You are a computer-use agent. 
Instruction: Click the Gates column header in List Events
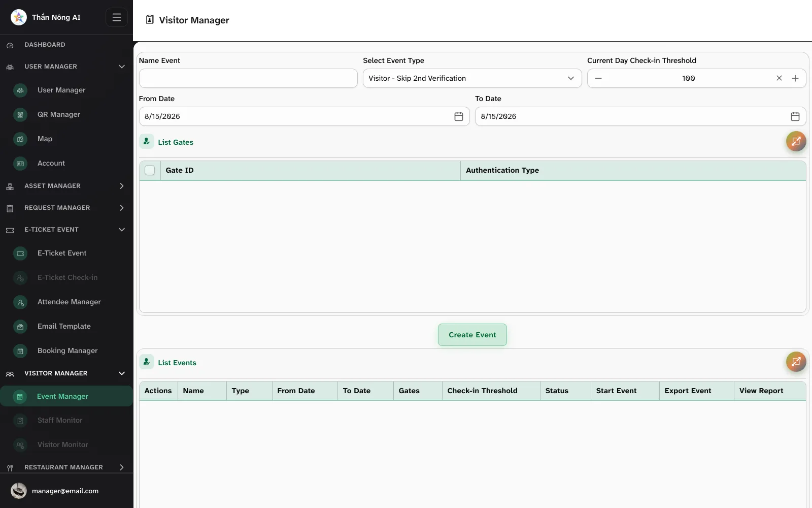coord(418,391)
